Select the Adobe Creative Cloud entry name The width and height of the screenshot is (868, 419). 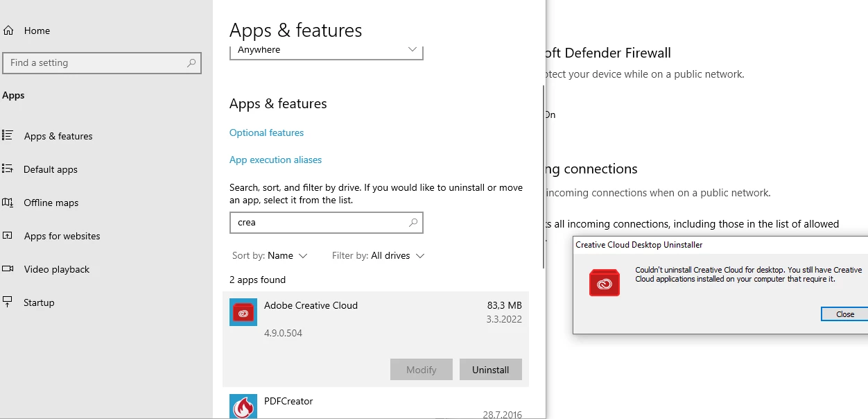[311, 305]
